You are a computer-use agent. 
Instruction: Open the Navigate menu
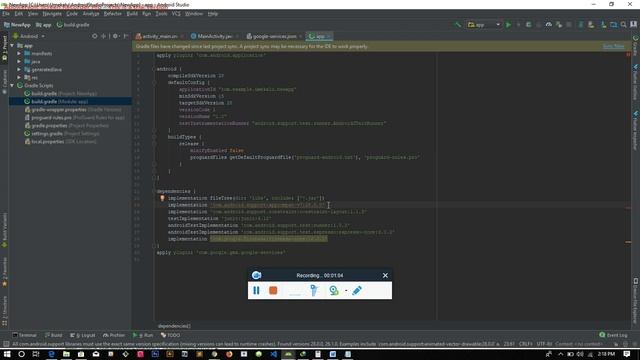[52, 14]
